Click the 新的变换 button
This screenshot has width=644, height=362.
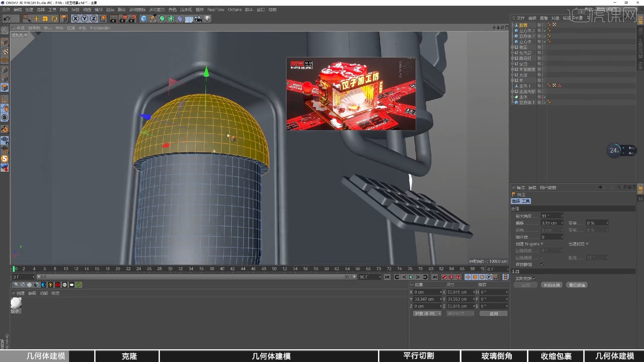pos(552,285)
